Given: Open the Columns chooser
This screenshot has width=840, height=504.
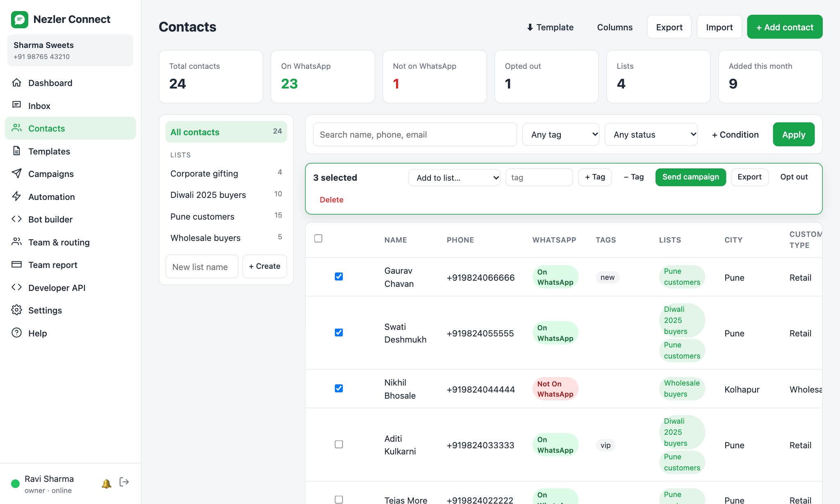Looking at the screenshot, I should pyautogui.click(x=615, y=27).
